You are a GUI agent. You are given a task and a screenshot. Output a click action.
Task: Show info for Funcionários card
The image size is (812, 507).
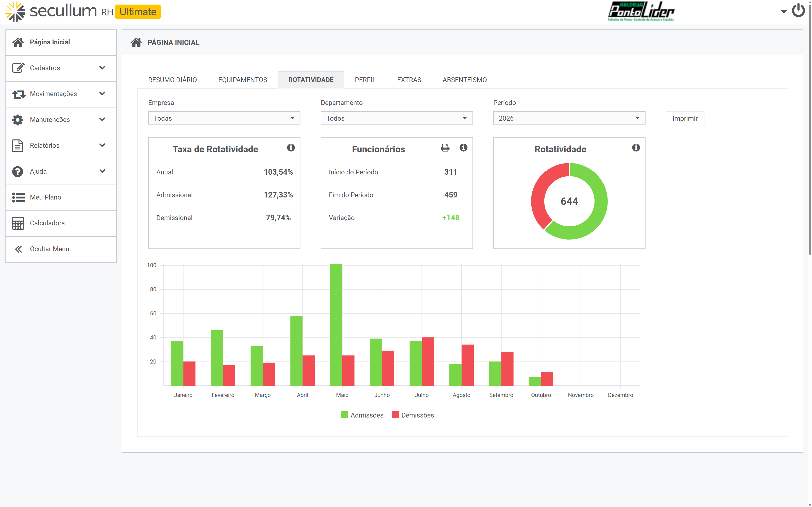(x=463, y=148)
